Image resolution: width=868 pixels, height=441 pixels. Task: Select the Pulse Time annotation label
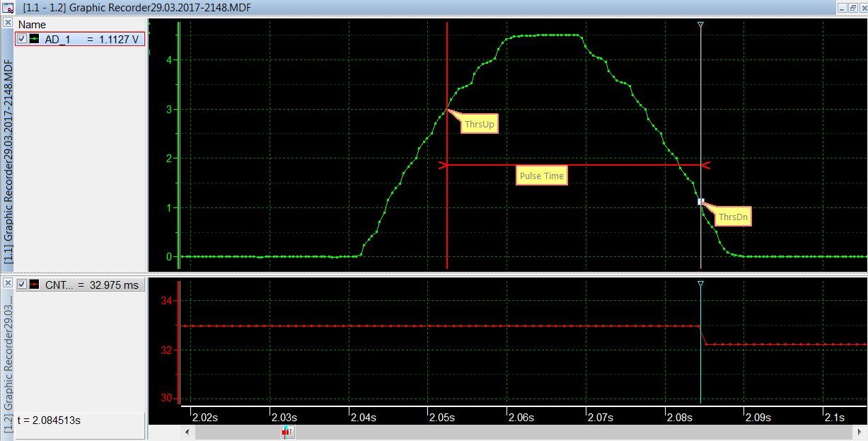point(542,176)
